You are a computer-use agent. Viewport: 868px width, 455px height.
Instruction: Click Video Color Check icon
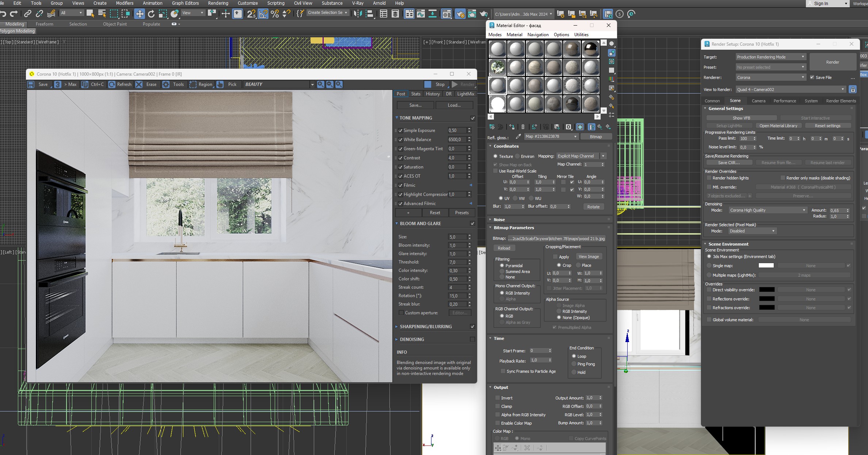[612, 79]
